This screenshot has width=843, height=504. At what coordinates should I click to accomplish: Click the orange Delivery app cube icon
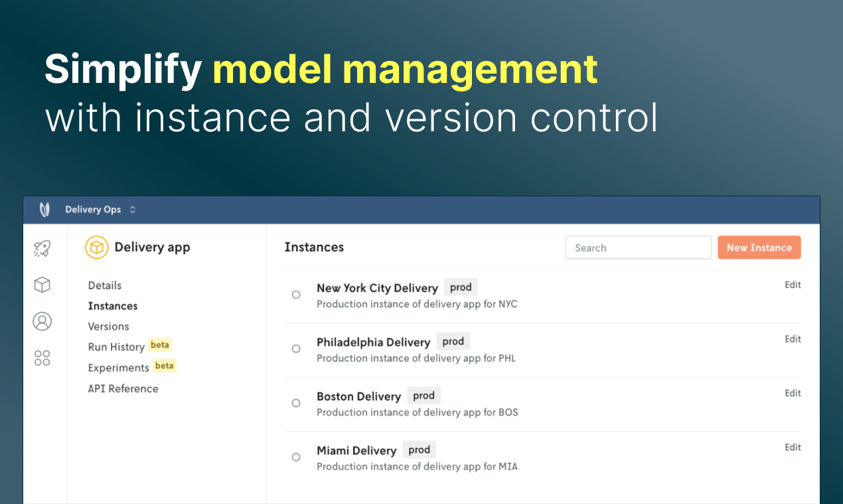tap(97, 247)
